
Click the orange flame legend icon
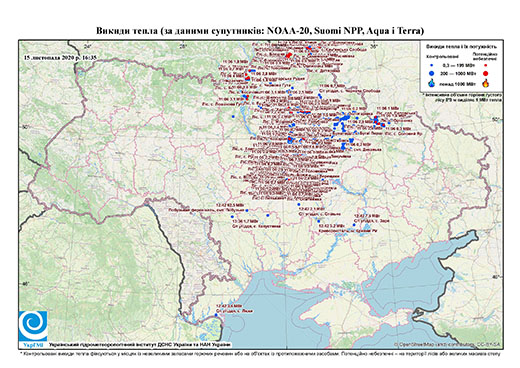click(x=486, y=83)
